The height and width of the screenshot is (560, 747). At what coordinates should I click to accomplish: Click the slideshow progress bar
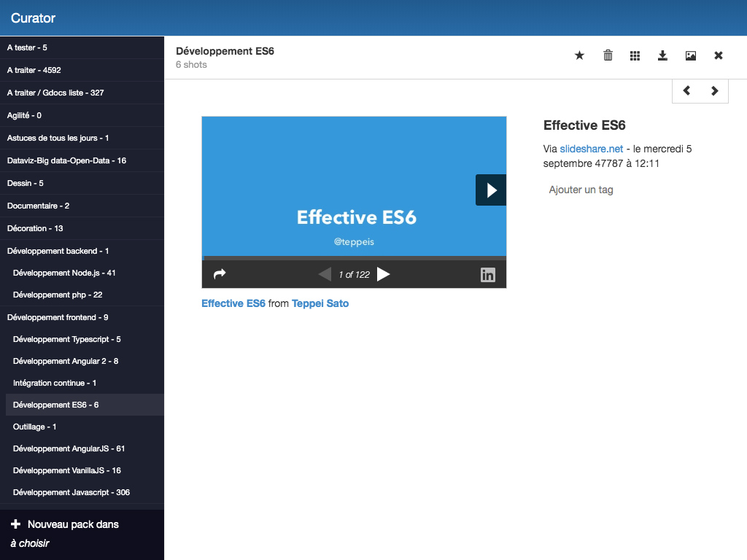pyautogui.click(x=354, y=257)
